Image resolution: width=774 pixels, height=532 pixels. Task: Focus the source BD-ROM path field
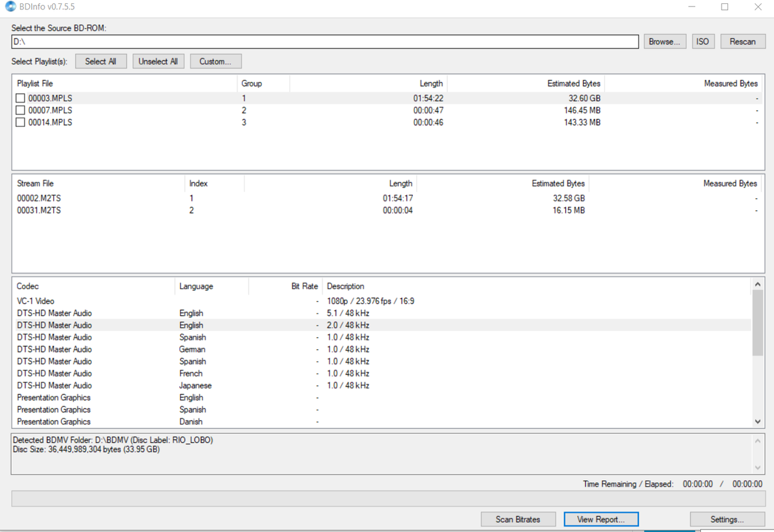pos(324,41)
